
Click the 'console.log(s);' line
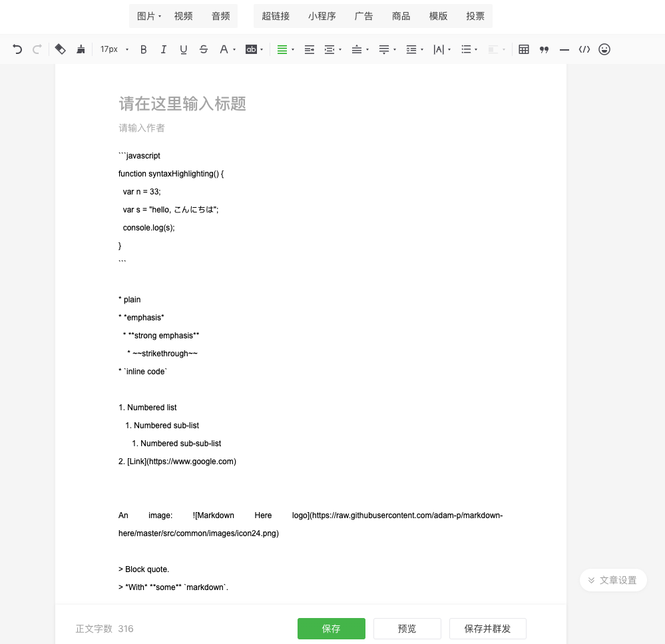(x=149, y=228)
